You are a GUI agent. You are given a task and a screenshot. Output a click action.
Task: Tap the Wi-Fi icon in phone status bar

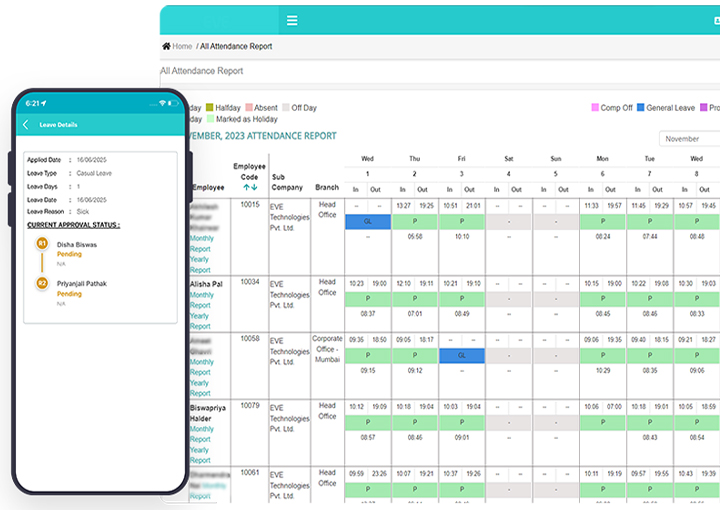click(162, 103)
